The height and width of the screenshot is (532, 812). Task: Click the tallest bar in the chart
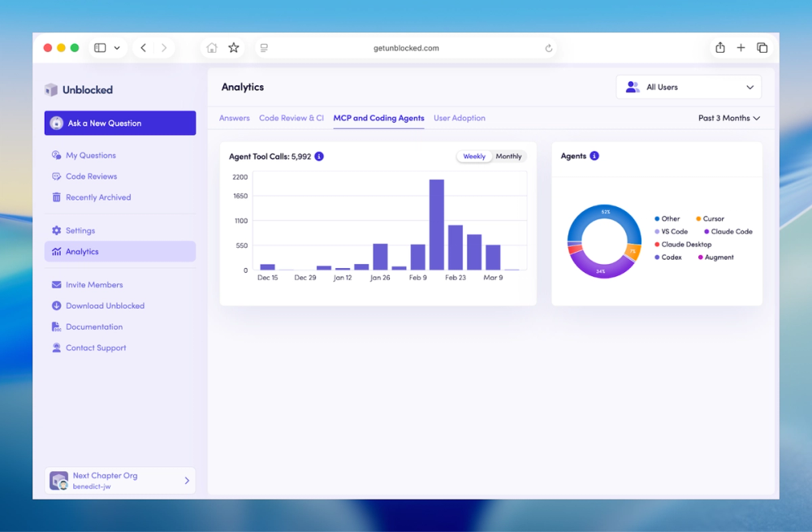tap(437, 225)
